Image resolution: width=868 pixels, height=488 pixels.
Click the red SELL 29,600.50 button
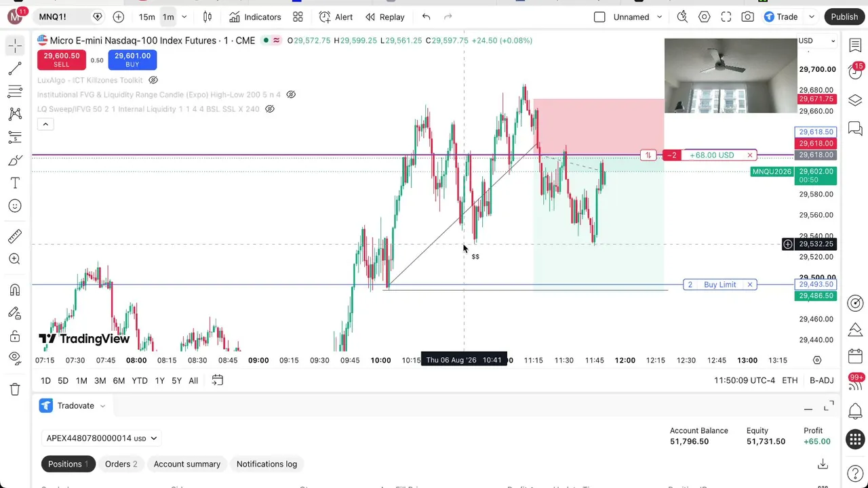coord(62,60)
